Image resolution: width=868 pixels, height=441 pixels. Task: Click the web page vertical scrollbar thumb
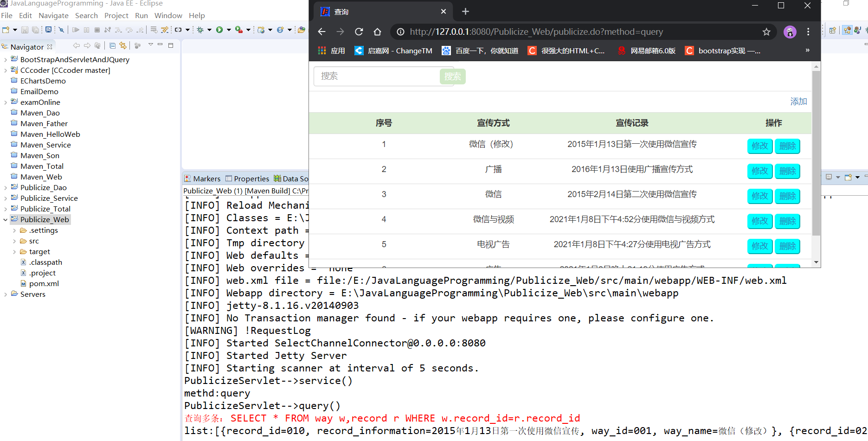(816, 153)
